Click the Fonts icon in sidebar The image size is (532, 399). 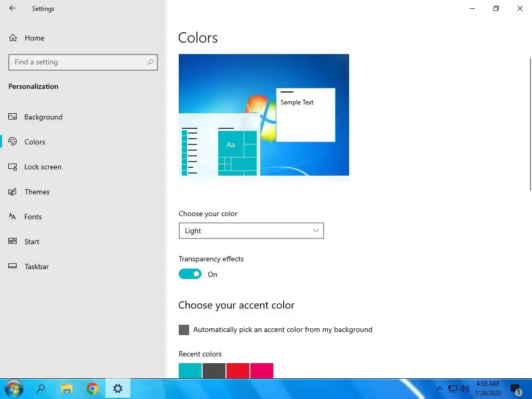pos(12,217)
